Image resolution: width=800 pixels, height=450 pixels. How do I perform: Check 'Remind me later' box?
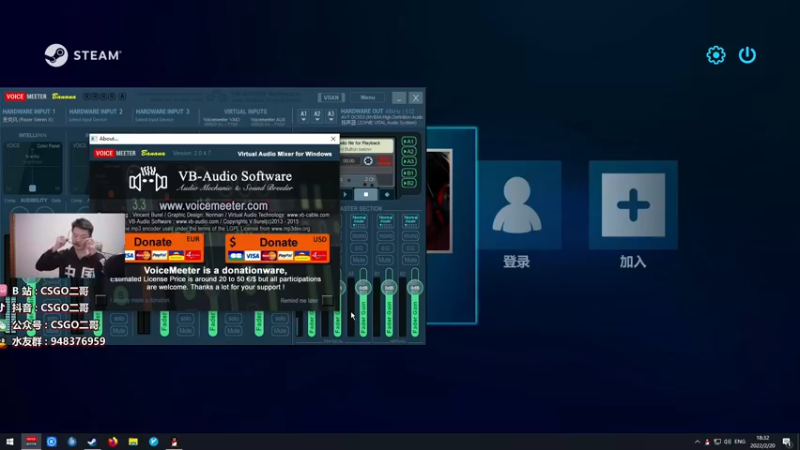click(327, 300)
